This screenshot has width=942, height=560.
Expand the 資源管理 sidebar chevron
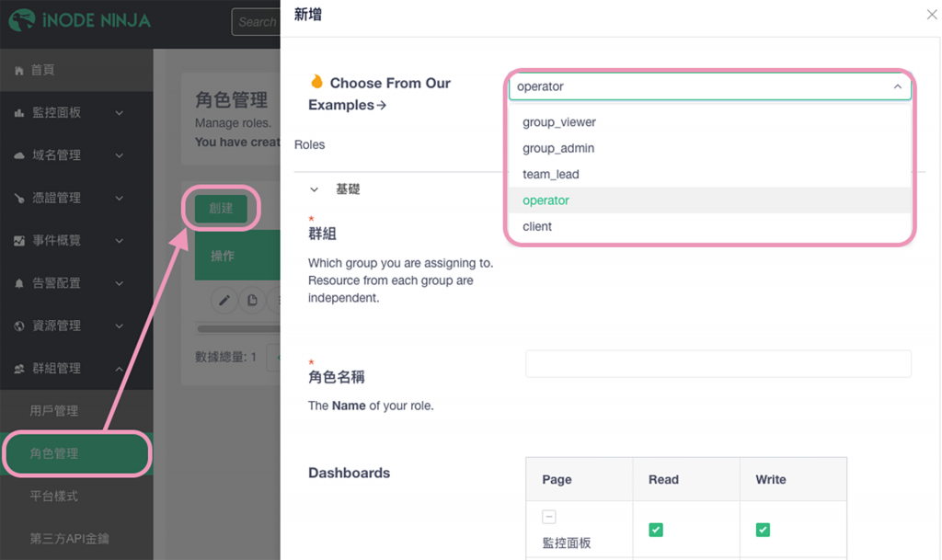tap(120, 326)
